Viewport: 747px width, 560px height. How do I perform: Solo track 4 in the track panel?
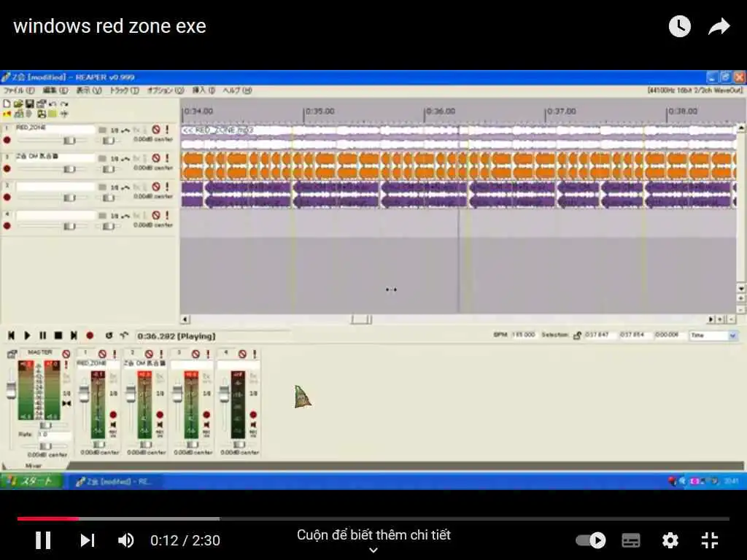click(167, 215)
